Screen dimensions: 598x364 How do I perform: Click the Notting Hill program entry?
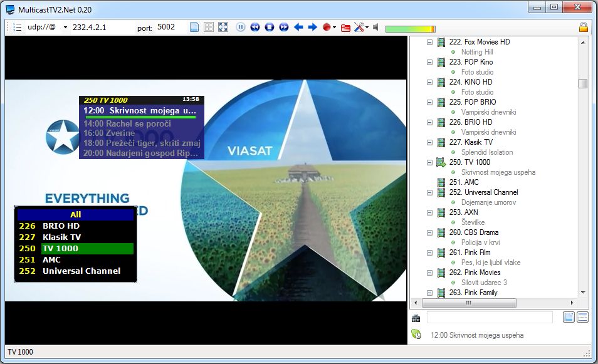click(477, 52)
